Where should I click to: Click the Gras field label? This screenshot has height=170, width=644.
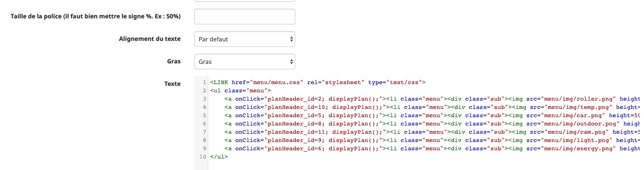click(x=173, y=61)
